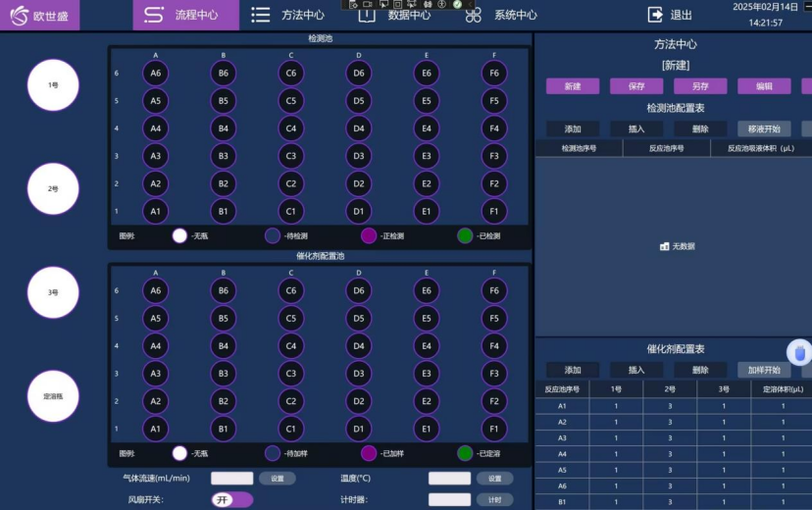This screenshot has width=812, height=510.
Task: Select well E2 in the 催化剂配置池 grid
Action: pos(426,400)
